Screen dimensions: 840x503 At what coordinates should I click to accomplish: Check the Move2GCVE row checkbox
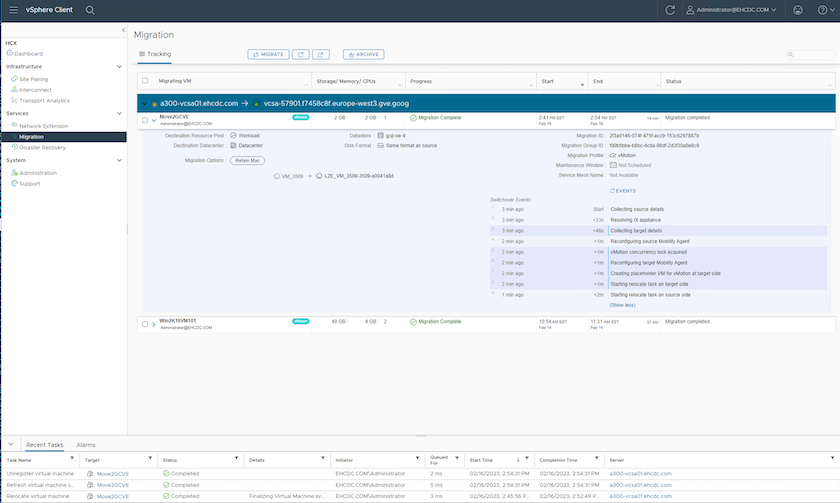[145, 120]
